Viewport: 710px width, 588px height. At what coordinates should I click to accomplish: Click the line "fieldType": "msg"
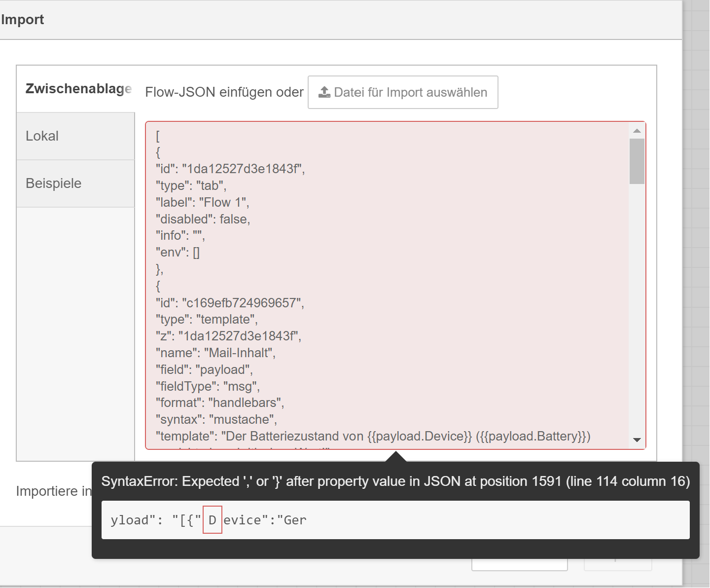pos(208,386)
